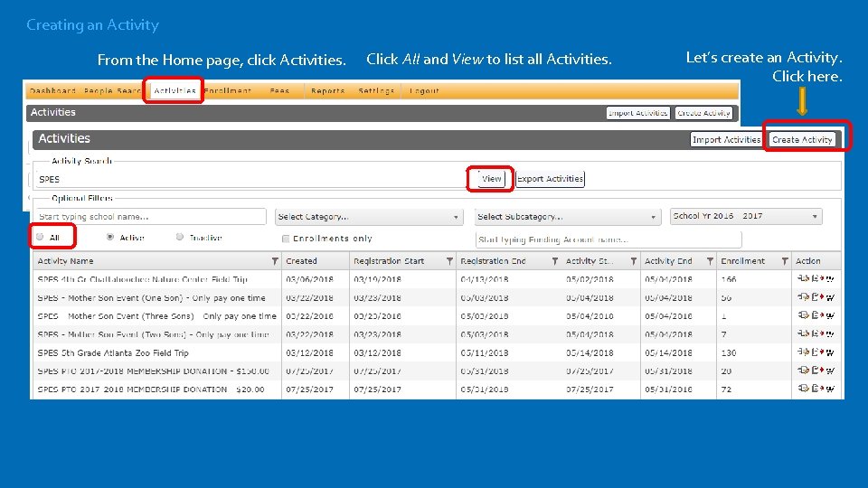
Task: Click the Created column header
Action: 301,261
